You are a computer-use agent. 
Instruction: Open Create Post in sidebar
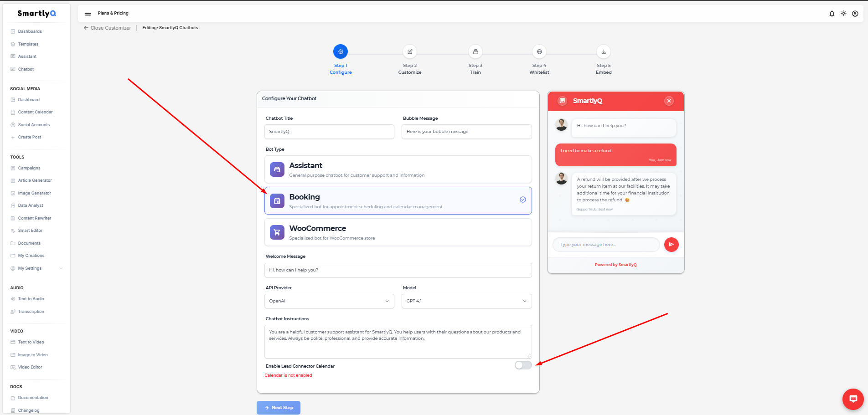tap(30, 137)
